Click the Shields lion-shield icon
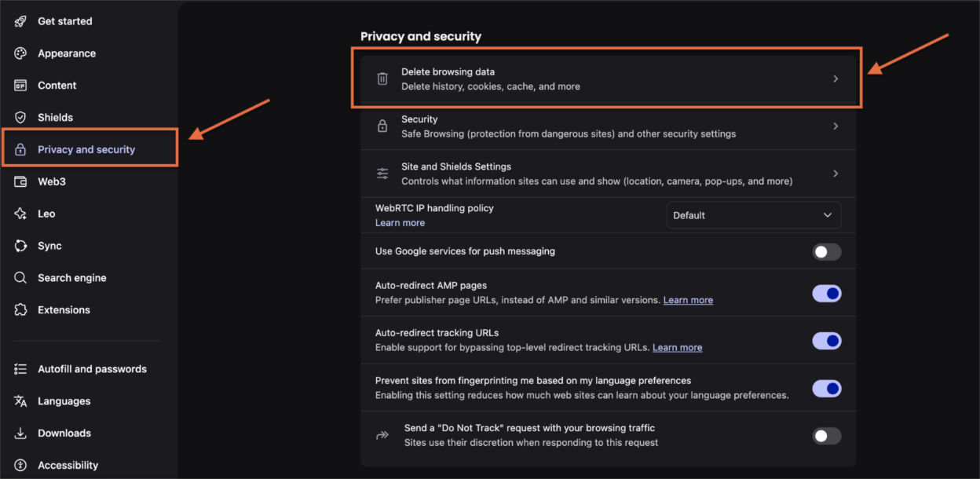The width and height of the screenshot is (980, 479). 21,118
